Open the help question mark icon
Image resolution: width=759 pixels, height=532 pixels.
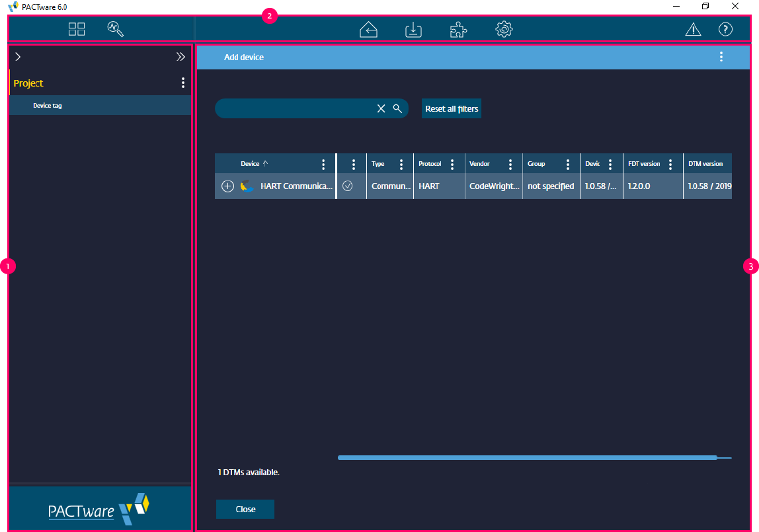[725, 29]
